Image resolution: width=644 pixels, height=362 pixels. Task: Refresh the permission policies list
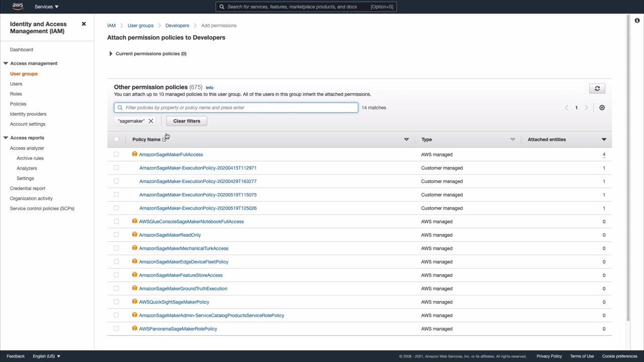click(597, 88)
